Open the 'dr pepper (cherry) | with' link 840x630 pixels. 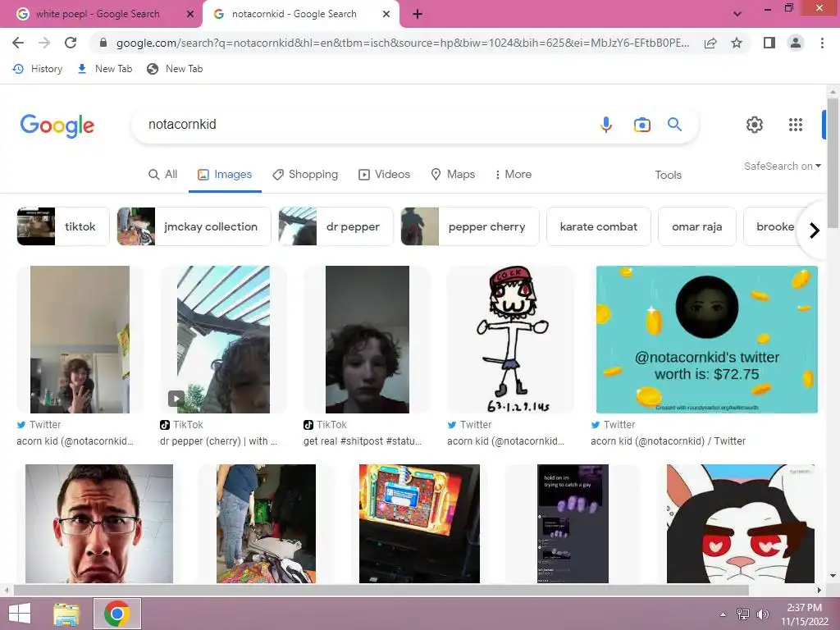(218, 441)
